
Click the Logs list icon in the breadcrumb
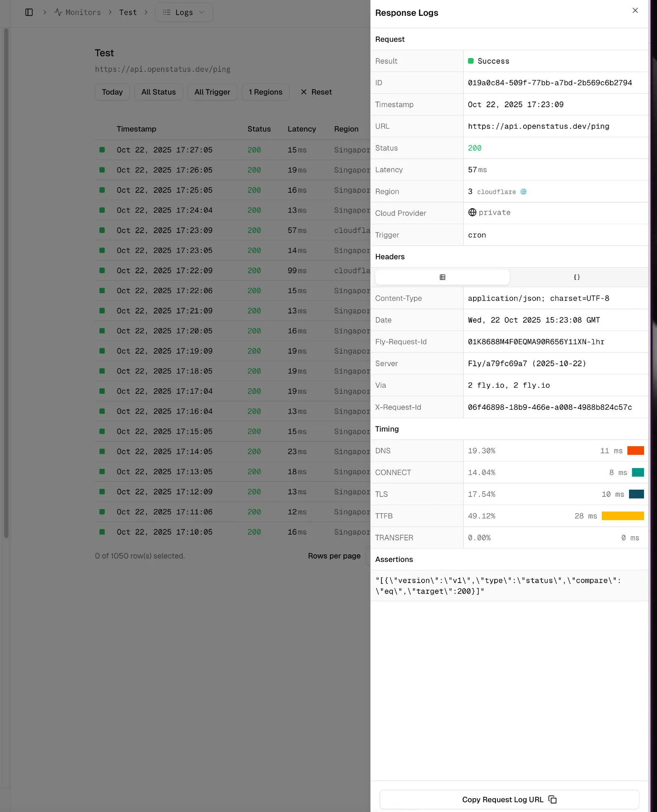coord(166,12)
